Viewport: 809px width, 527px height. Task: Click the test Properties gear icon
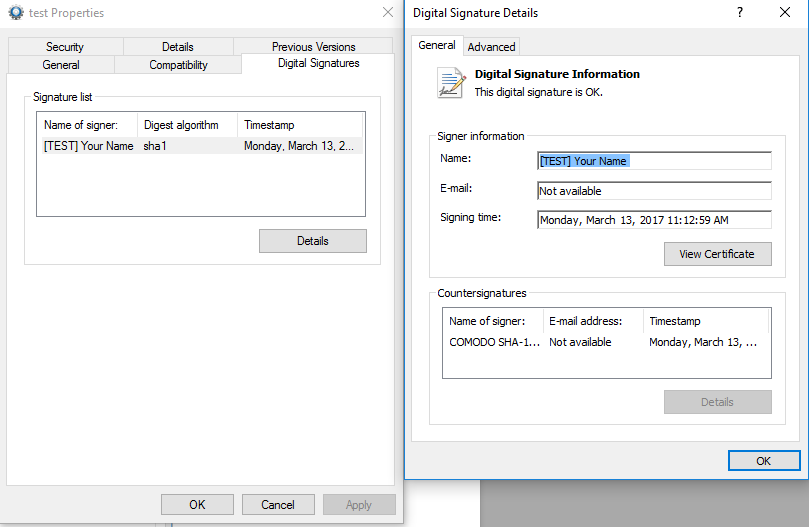click(x=16, y=12)
